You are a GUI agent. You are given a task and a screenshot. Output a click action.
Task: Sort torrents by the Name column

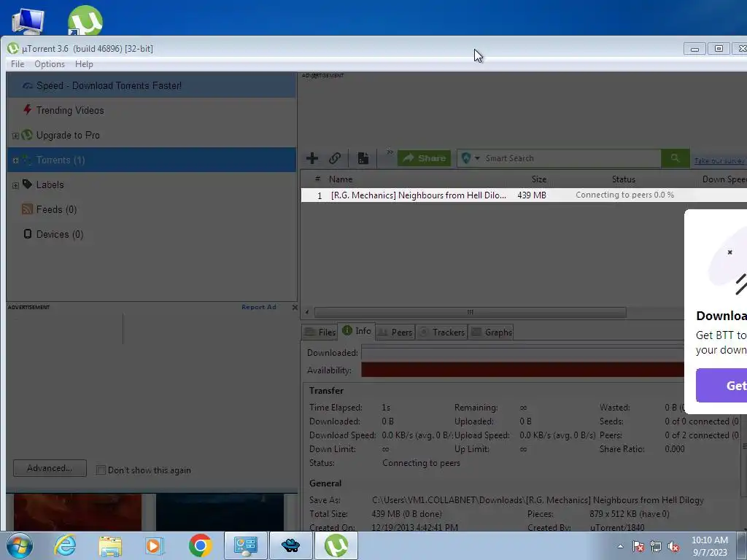pos(341,179)
